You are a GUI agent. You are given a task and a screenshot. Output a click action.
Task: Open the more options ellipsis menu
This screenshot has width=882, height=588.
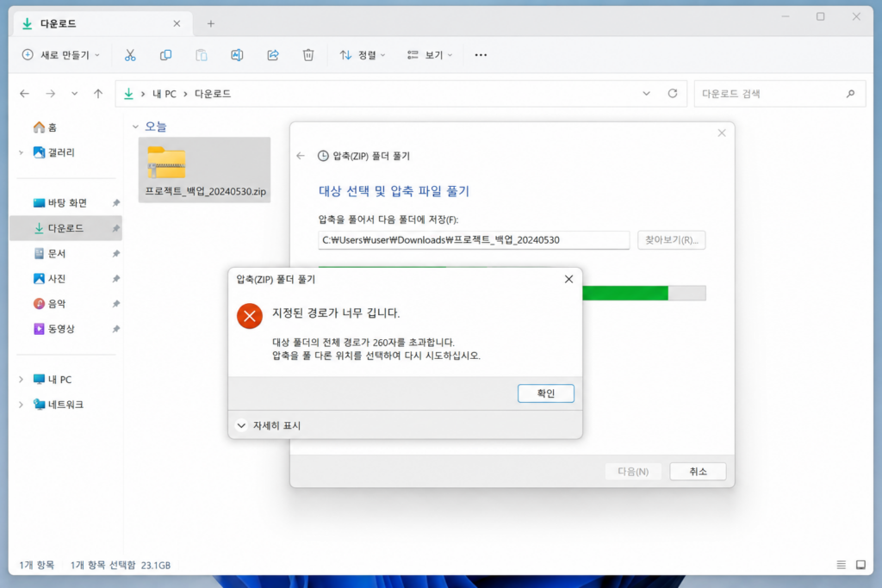tap(481, 55)
